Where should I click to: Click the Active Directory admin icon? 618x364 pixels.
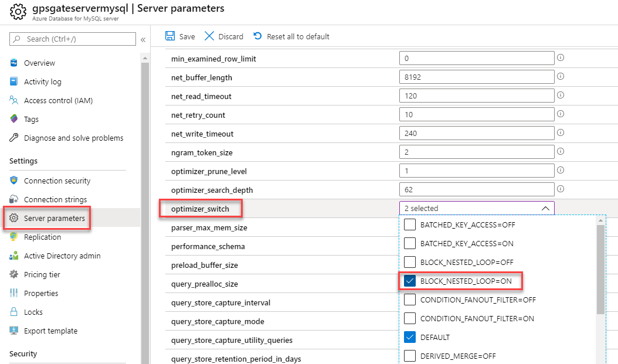14,256
